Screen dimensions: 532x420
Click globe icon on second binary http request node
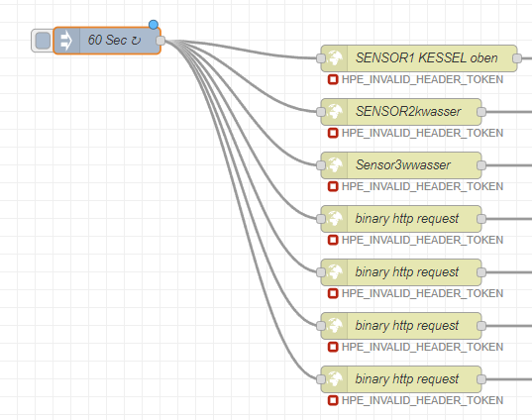coord(335,272)
